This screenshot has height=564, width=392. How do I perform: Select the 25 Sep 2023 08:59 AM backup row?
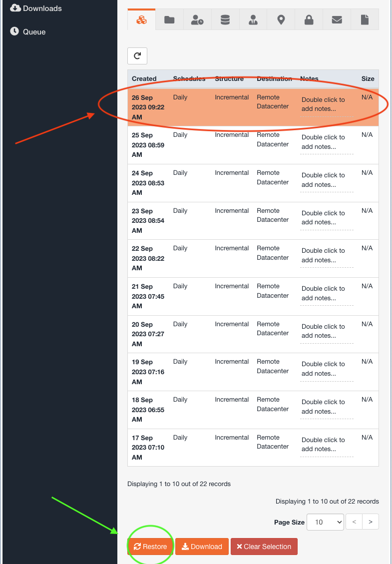coord(253,145)
